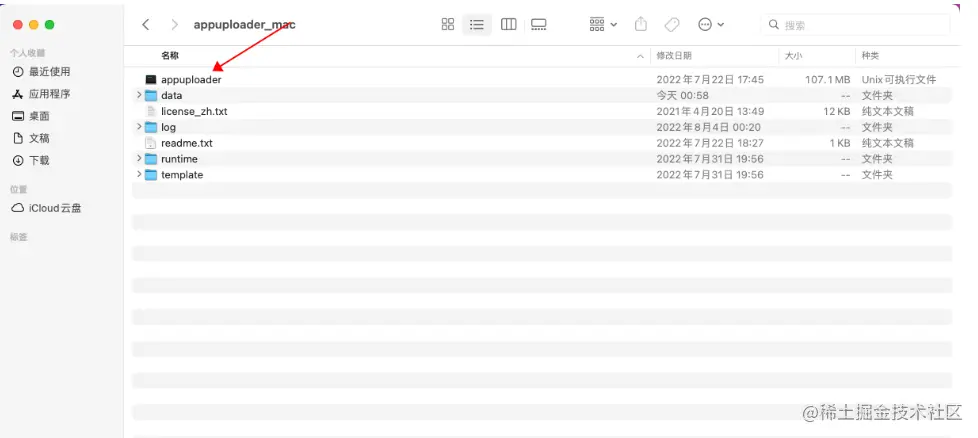Viewport: 978px width, 438px height.
Task: Sort by the 名称 column header
Action: pos(170,56)
